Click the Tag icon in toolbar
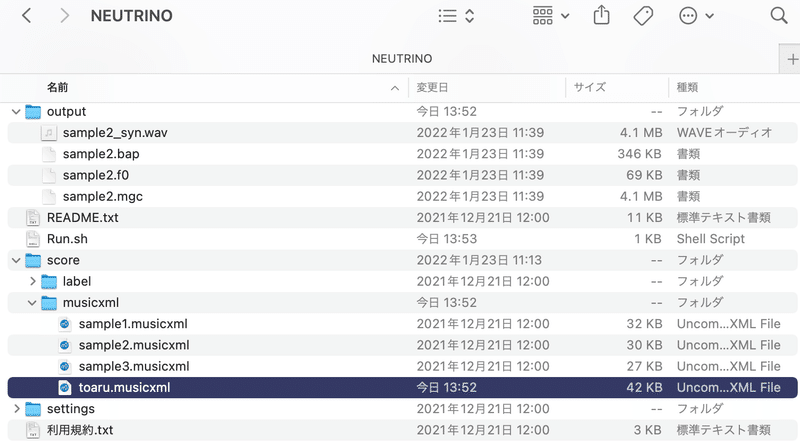Screen dimensions: 800x445 tap(643, 16)
